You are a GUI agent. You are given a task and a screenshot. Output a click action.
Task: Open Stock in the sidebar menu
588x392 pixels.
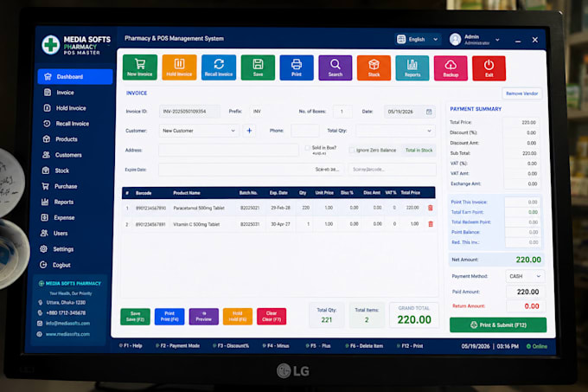(x=62, y=170)
